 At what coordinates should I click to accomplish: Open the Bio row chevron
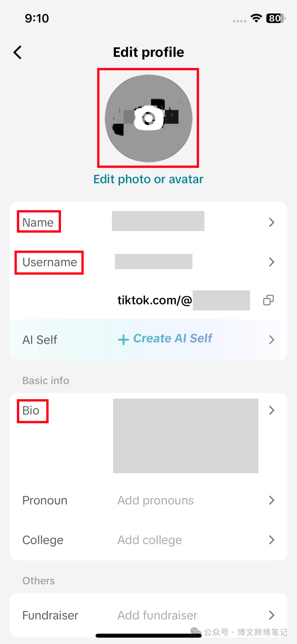click(x=272, y=410)
